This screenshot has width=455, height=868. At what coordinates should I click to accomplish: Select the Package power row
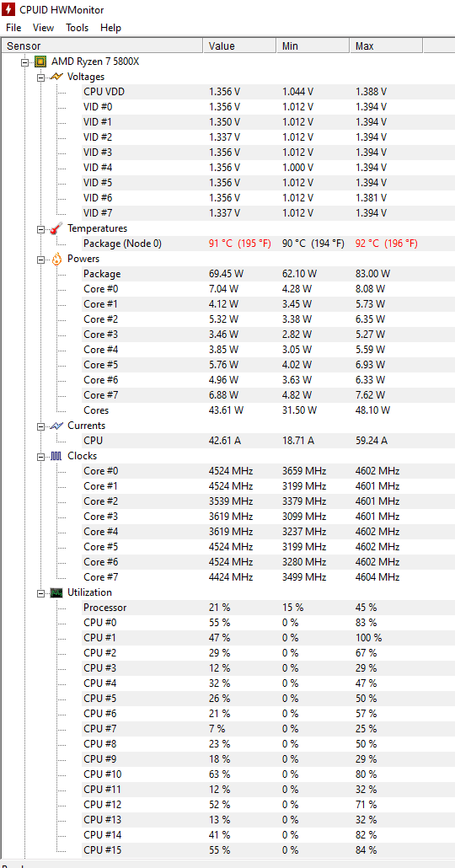tap(268, 274)
